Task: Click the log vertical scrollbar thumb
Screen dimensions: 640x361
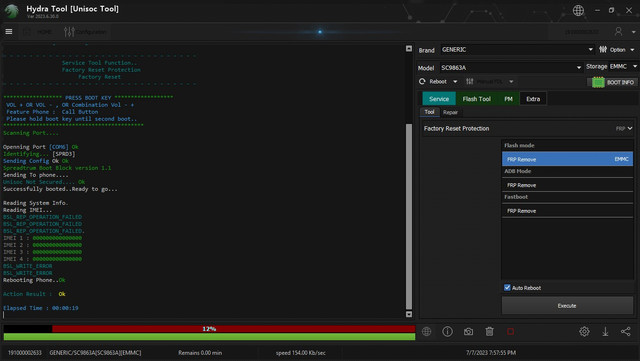Action: 409,216
